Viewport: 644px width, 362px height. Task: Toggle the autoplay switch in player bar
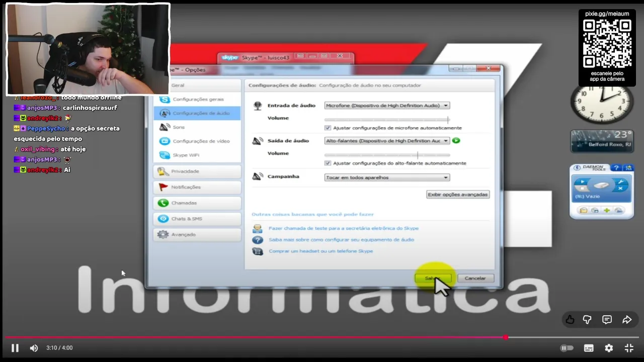[567, 348]
